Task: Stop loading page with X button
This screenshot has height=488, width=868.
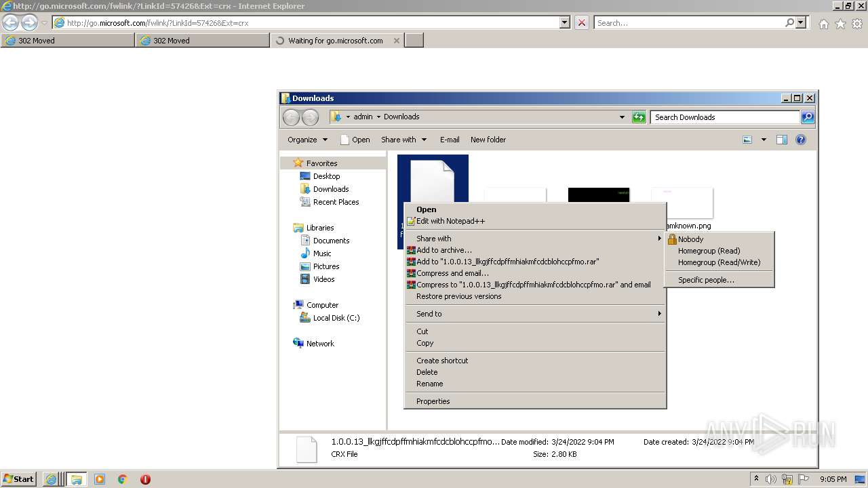Action: [581, 22]
